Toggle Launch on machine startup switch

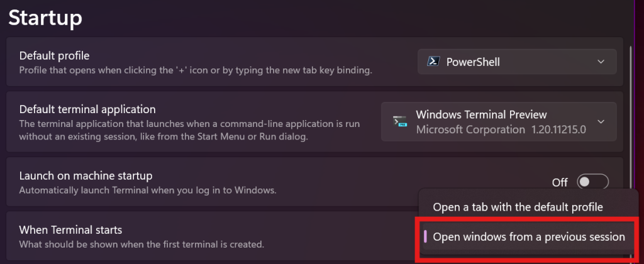tap(593, 182)
